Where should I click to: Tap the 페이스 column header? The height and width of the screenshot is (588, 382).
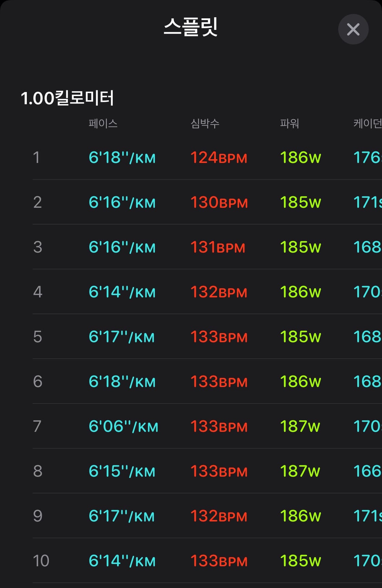(x=103, y=123)
